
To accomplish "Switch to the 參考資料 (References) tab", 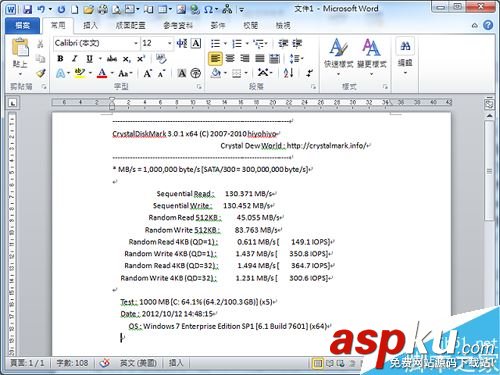I will (x=178, y=25).
